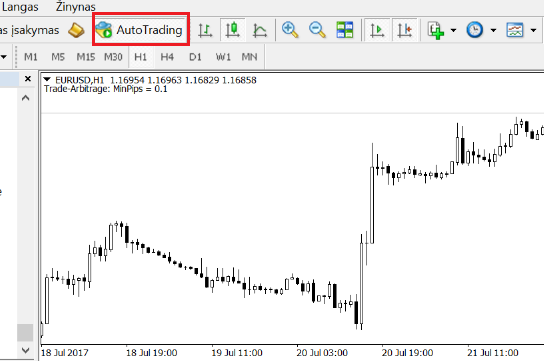Click the add indicators icon
The image size is (544, 364).
pos(436,30)
